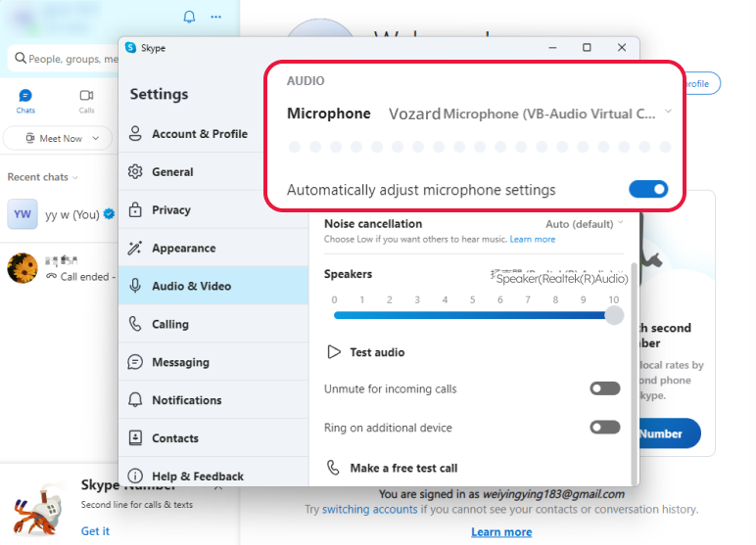Click the hermit crab Skype Number illustration
756x545 pixels.
(x=39, y=511)
